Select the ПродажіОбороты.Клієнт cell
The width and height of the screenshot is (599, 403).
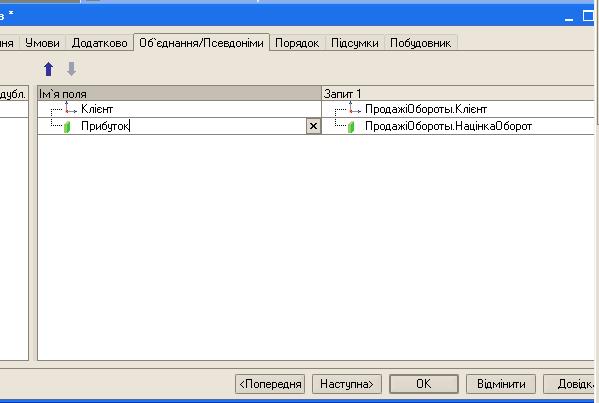(458, 109)
